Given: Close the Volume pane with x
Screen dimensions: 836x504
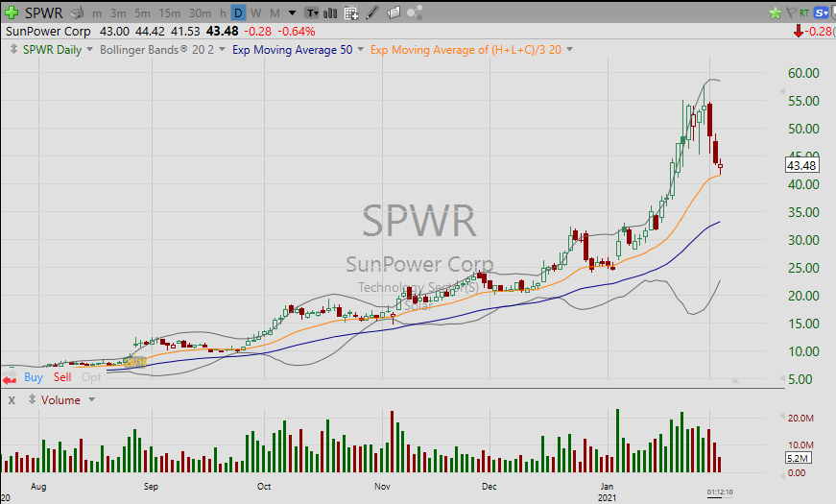Looking at the screenshot, I should (12, 399).
